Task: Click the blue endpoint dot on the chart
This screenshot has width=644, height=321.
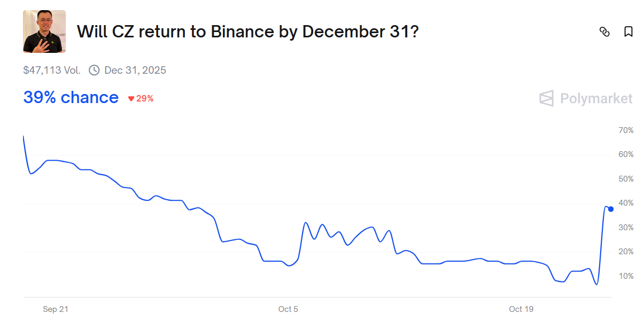Action: (611, 209)
